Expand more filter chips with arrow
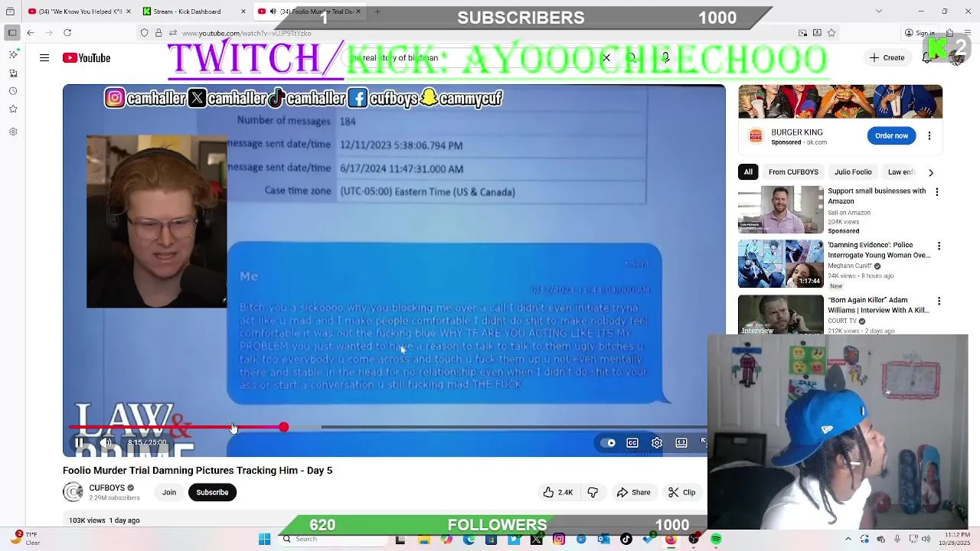The width and height of the screenshot is (980, 551). tap(931, 172)
